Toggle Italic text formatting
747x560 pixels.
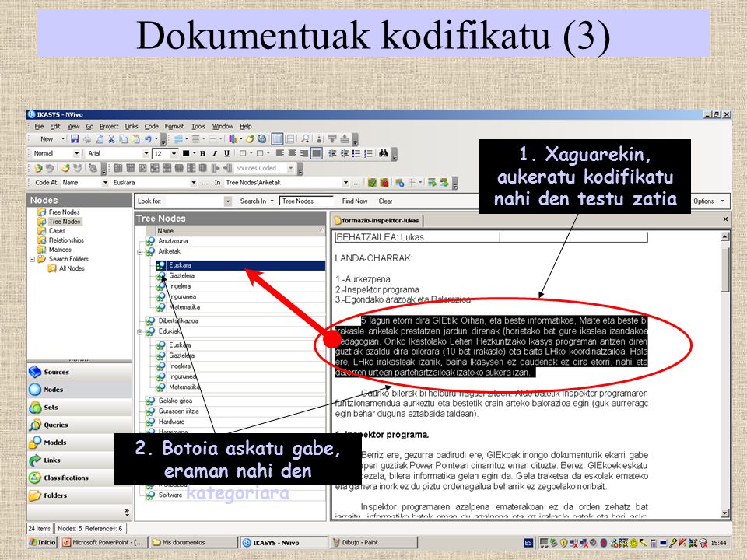pos(215,153)
